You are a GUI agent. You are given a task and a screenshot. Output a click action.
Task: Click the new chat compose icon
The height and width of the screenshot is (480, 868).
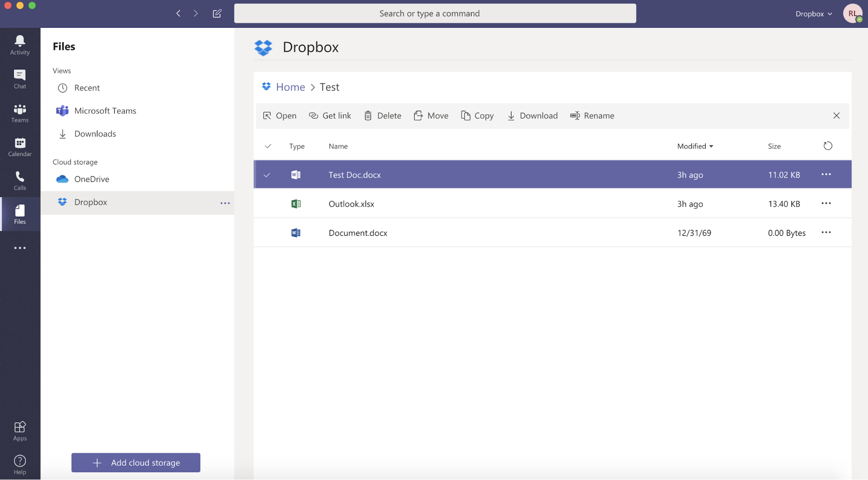coord(217,13)
